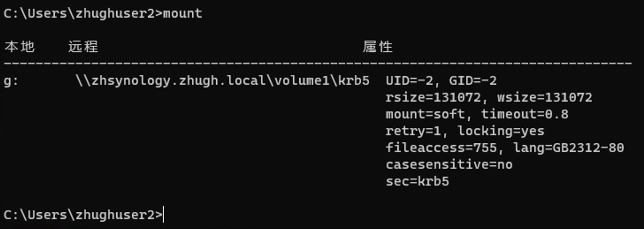Click the 远程 column header
This screenshot has height=229, width=644.
83,46
